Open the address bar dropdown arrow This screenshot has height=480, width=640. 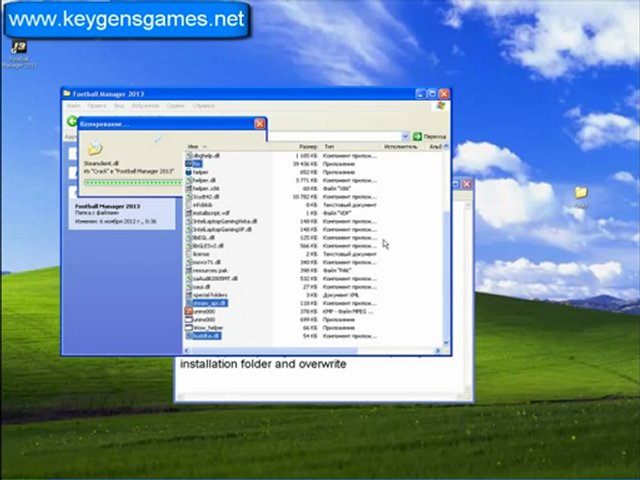tap(405, 136)
